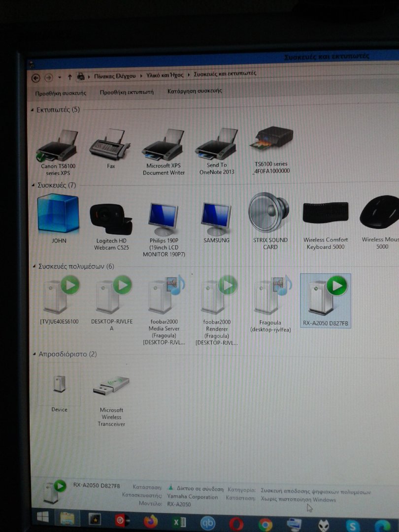
Task: Collapse the Συσκευές πολυμέσων (6) group
Action: [34, 266]
